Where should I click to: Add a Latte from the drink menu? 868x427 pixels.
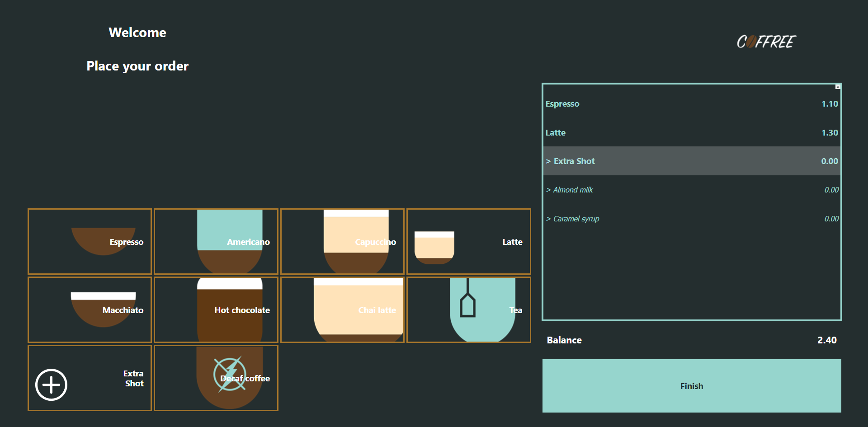point(468,242)
